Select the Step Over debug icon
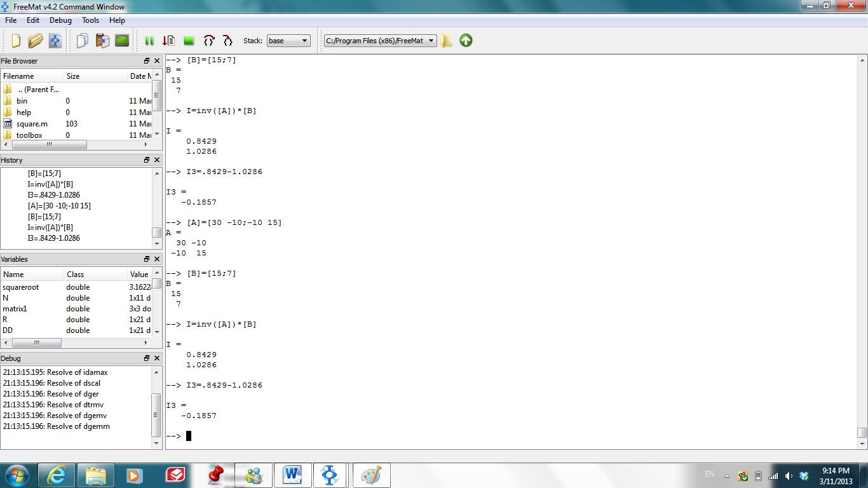868x488 pixels. coord(209,41)
